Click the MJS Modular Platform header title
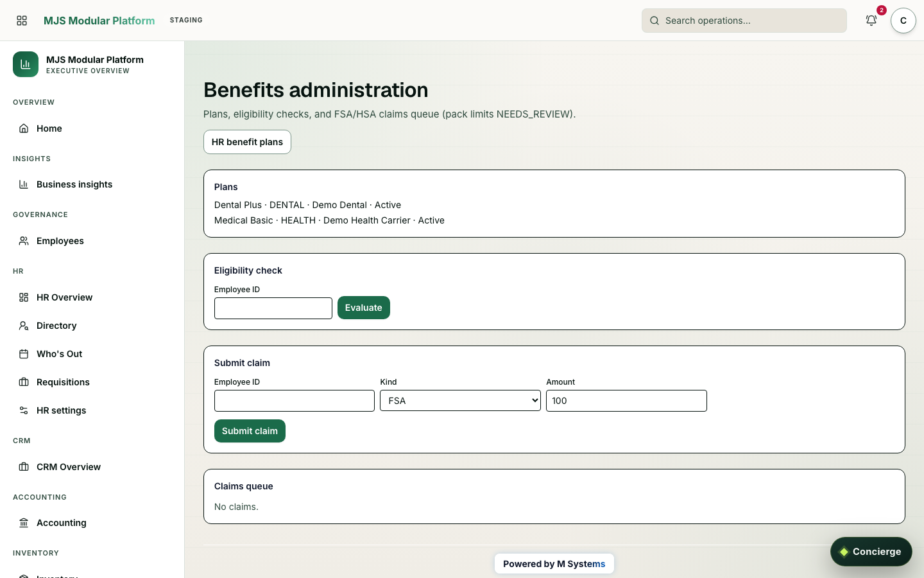This screenshot has width=924, height=578. (x=99, y=21)
